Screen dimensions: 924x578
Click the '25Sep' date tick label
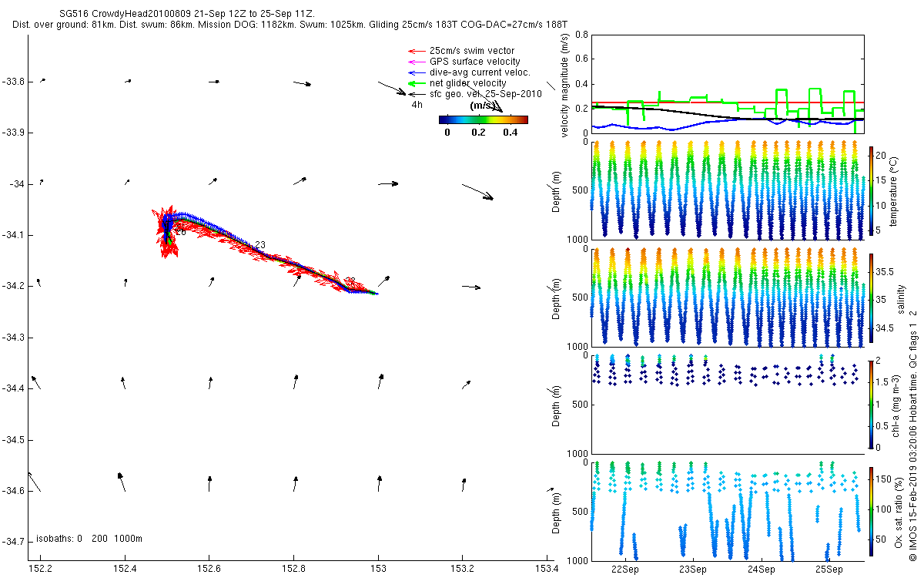(830, 570)
